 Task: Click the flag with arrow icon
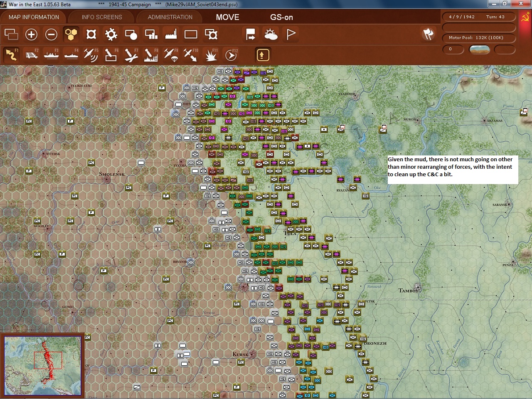coord(251,34)
